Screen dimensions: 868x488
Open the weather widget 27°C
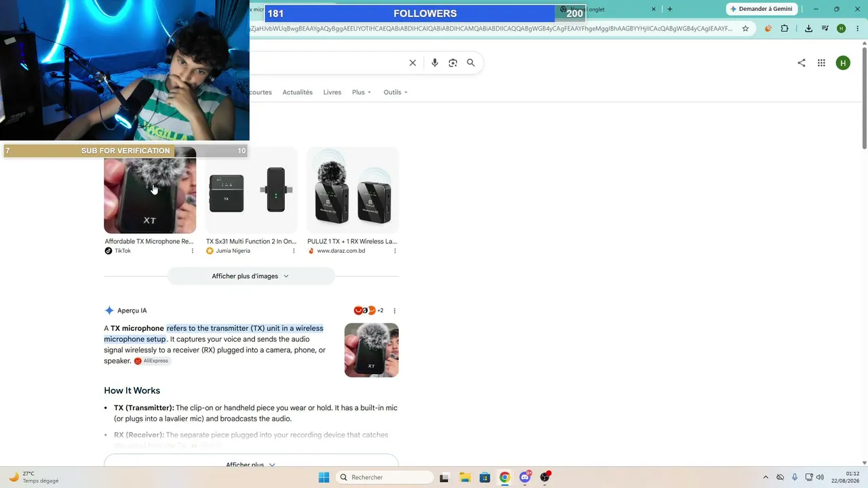click(34, 477)
